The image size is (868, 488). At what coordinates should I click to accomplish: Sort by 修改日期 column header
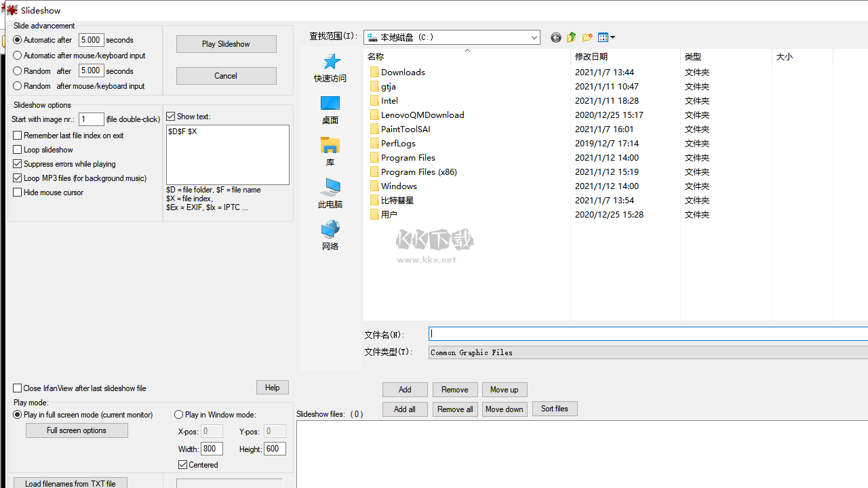pos(625,57)
